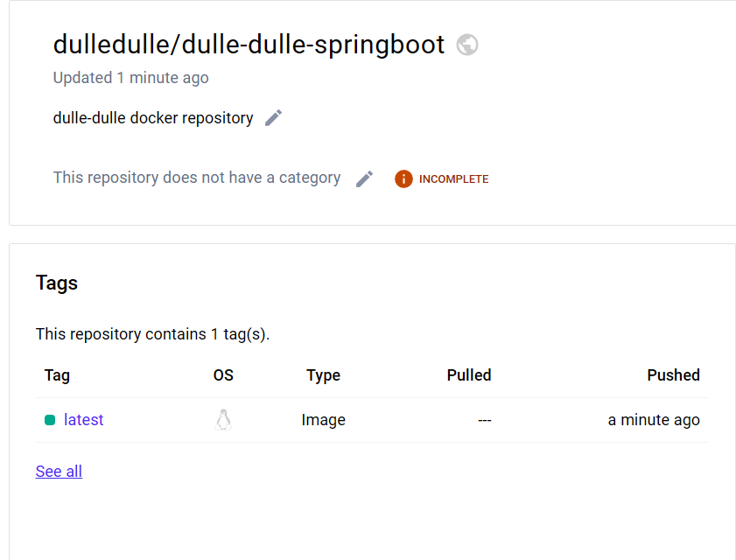The width and height of the screenshot is (736, 560).
Task: Click the Linux penguin OS icon
Action: tap(223, 420)
